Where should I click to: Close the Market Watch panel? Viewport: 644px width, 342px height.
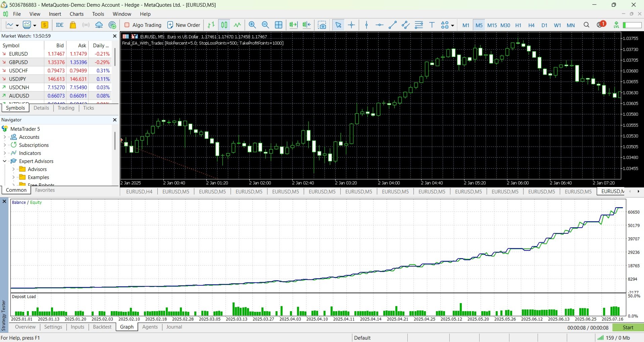114,36
